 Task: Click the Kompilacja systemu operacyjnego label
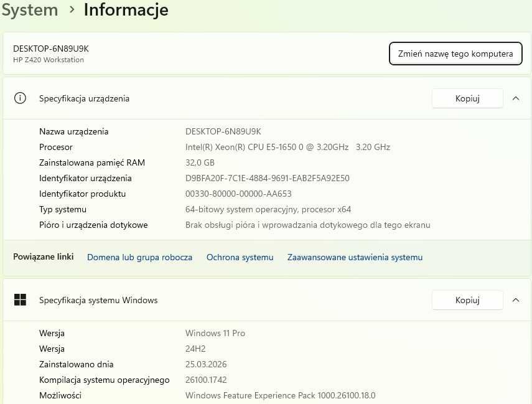104,380
